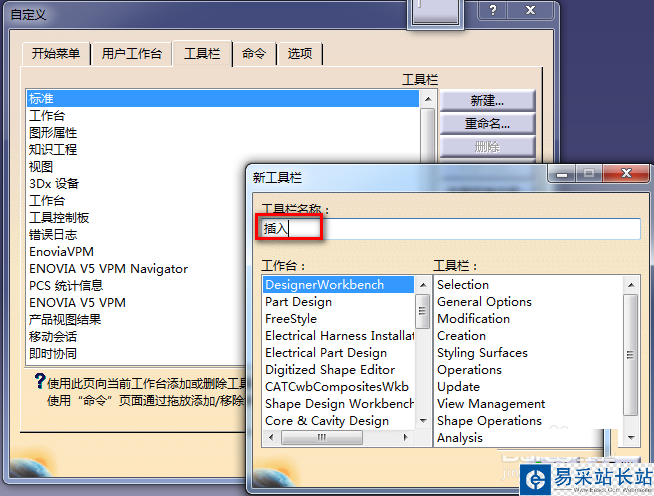Viewport: 654px width, 496px height.
Task: Select 知识工程 list entry
Action: [53, 149]
